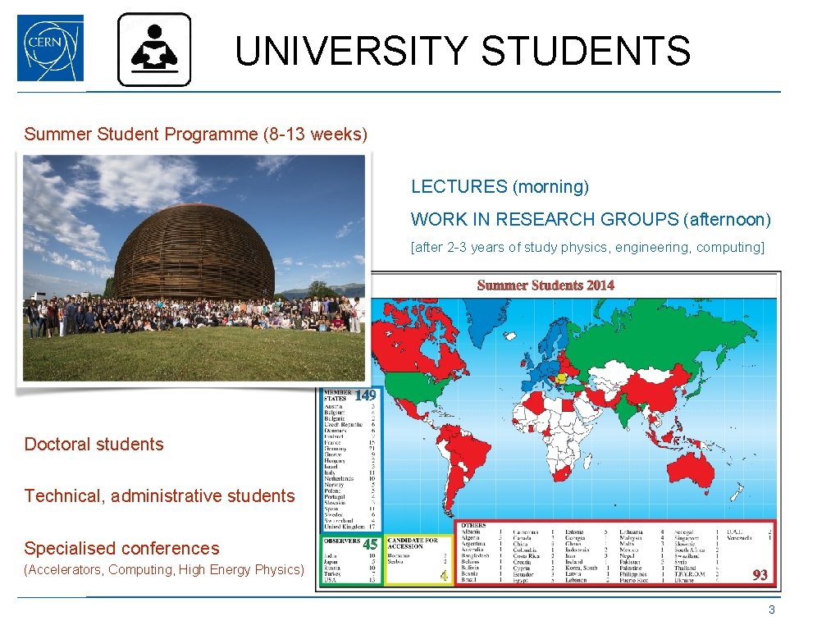Click the CANDIDATE FOR ACCESSION heading

[x=413, y=543]
